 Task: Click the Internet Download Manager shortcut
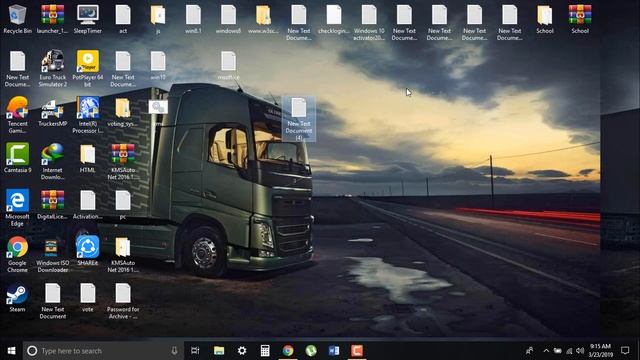tap(53, 162)
